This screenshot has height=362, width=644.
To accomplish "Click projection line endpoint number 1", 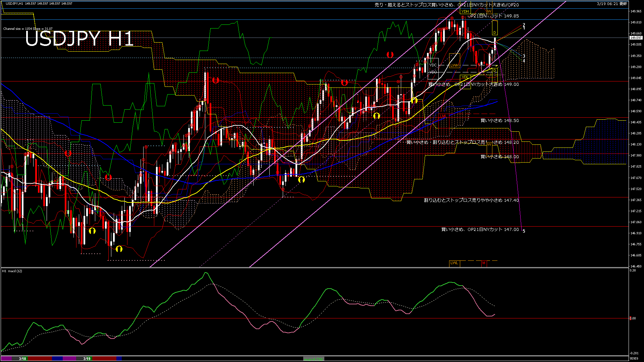I will (524, 28).
